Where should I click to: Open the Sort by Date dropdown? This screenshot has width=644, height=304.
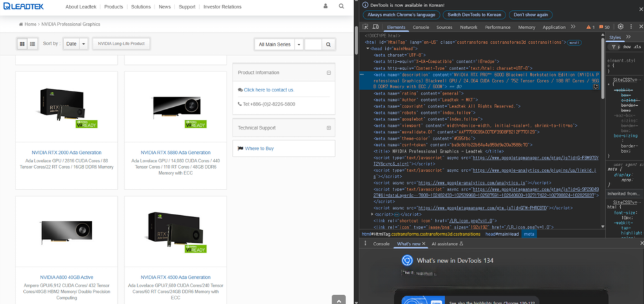coord(75,44)
